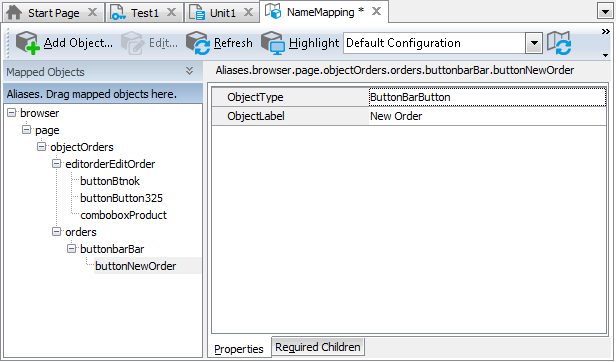Image resolution: width=616 pixels, height=362 pixels.
Task: Close the Start Page tab
Action: (92, 13)
